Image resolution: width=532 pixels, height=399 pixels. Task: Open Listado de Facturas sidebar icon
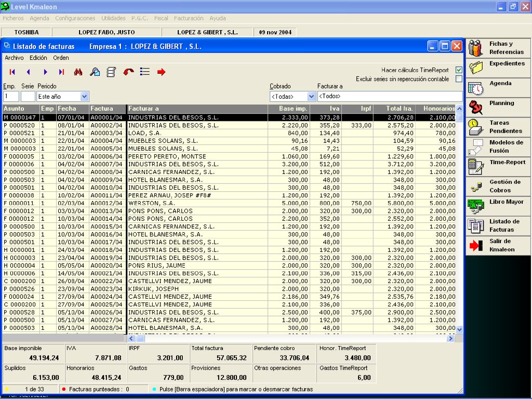click(x=476, y=226)
